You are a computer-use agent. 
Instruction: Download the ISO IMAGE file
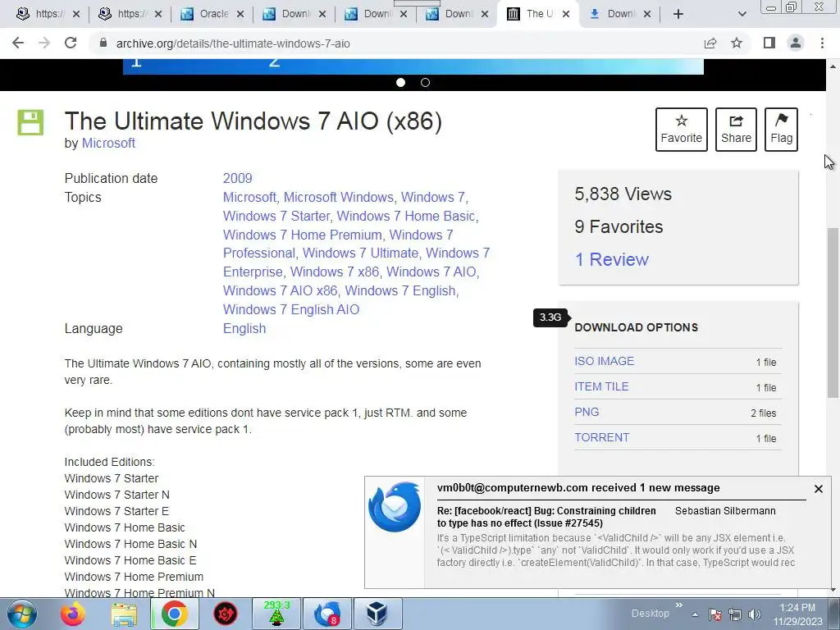[605, 361]
